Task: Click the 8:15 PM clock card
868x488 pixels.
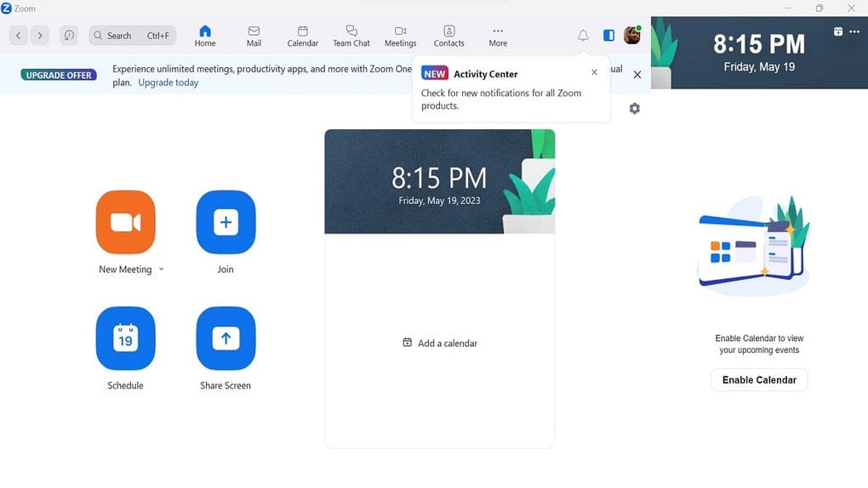Action: click(x=440, y=181)
